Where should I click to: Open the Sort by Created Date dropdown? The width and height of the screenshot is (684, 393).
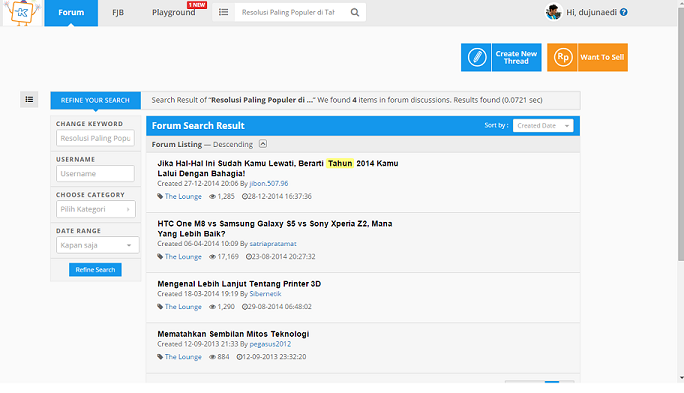click(x=543, y=126)
